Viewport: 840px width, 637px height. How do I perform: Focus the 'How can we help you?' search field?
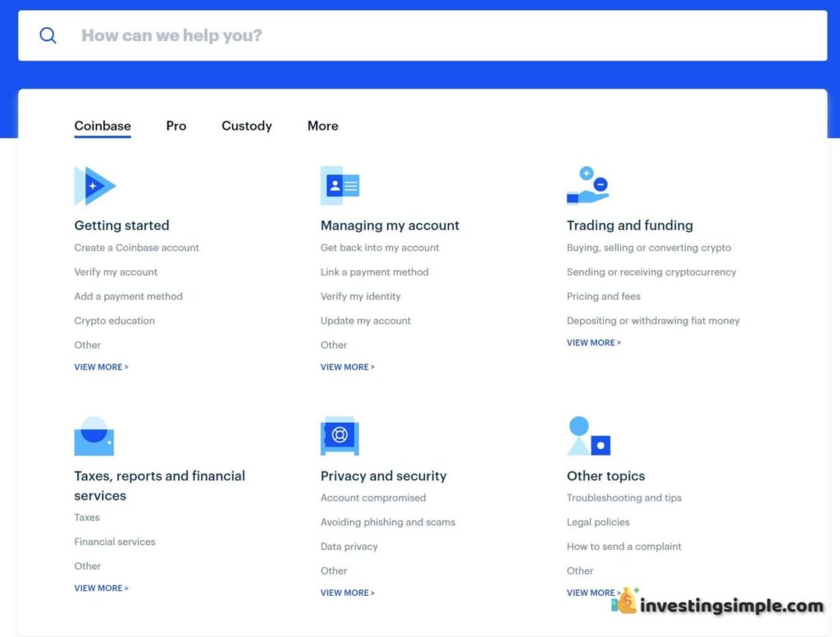click(422, 35)
